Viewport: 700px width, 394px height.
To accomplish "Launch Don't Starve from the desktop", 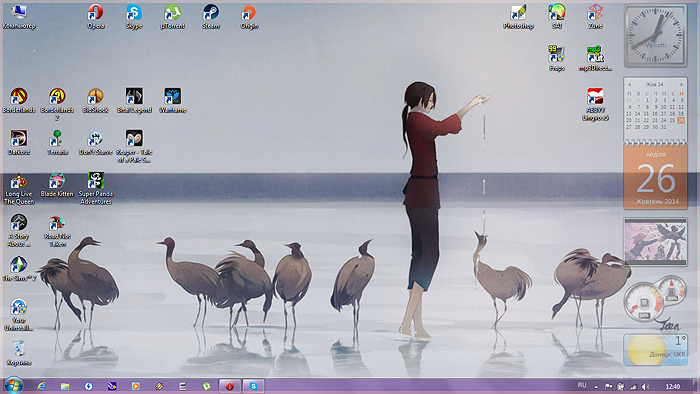I will coord(96,142).
